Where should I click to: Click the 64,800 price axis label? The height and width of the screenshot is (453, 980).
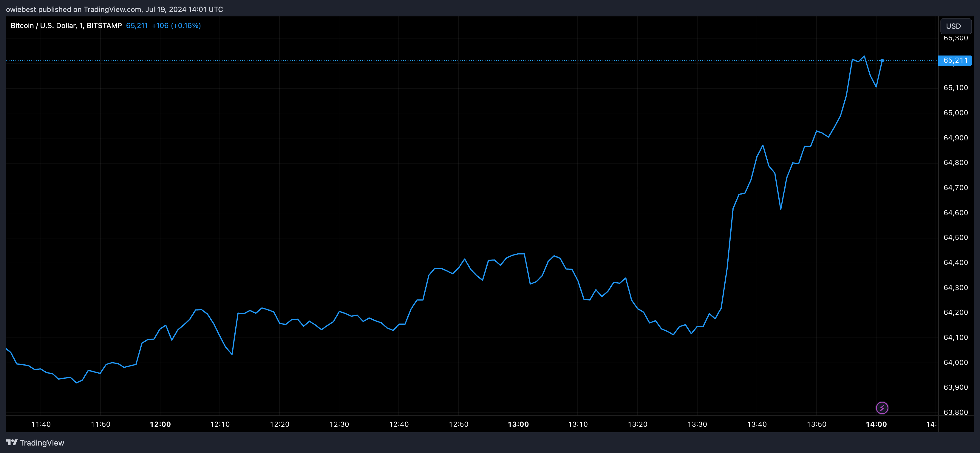pos(956,163)
